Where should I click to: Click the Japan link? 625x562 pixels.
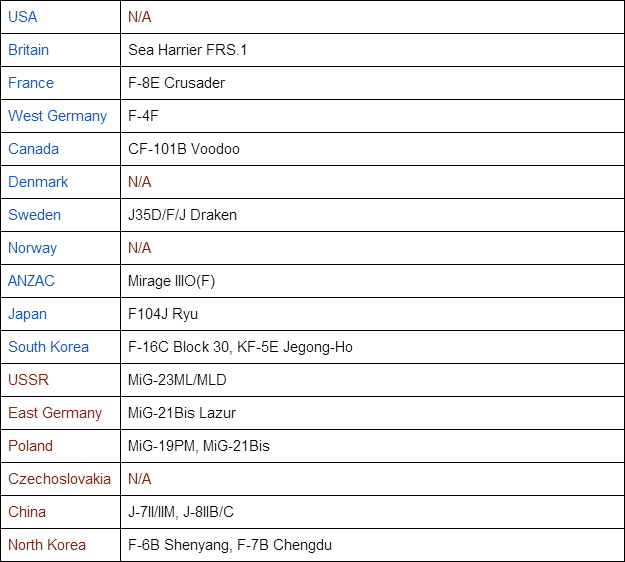coord(28,314)
